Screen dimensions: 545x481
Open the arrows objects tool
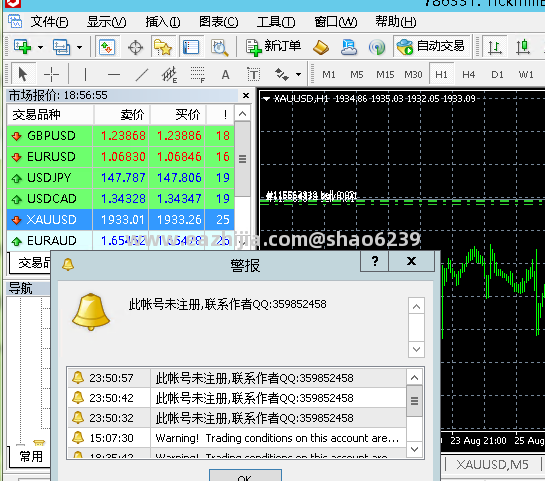tap(282, 74)
